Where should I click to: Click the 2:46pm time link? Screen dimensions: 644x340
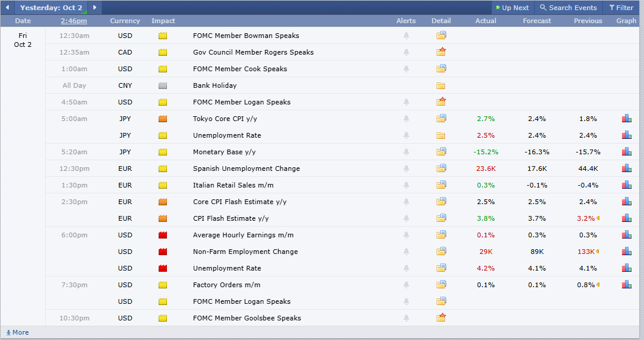click(x=74, y=21)
